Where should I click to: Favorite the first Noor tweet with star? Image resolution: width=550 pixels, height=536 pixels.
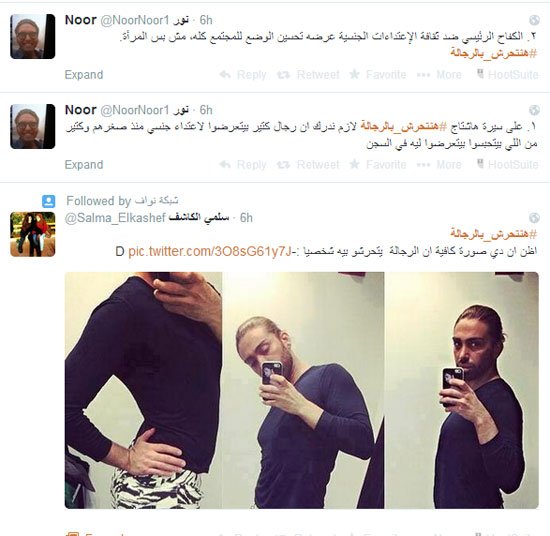coord(378,75)
